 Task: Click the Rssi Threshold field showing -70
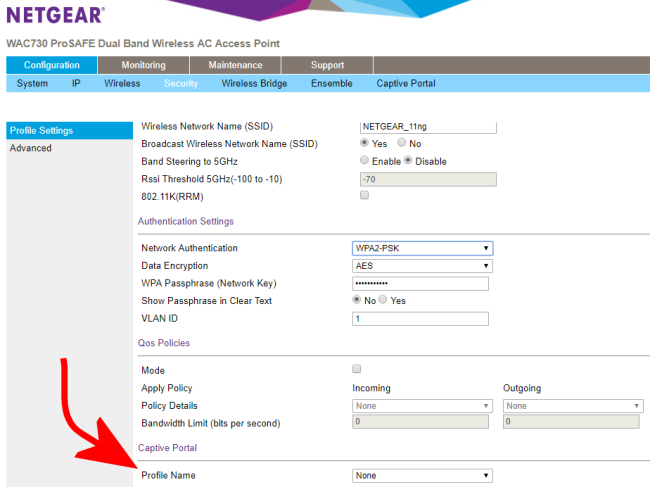pos(428,179)
